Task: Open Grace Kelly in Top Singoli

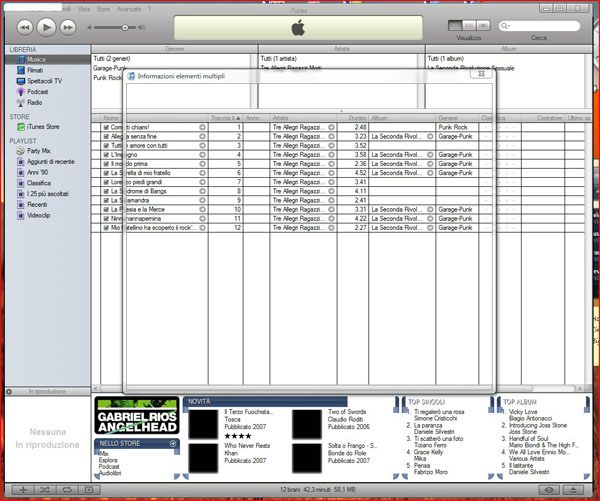Action: tap(429, 452)
